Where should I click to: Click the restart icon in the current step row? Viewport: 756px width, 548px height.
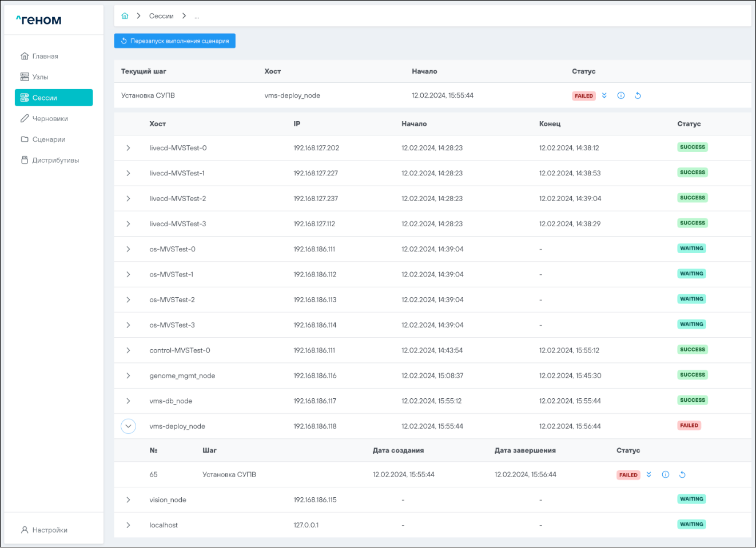pos(638,96)
